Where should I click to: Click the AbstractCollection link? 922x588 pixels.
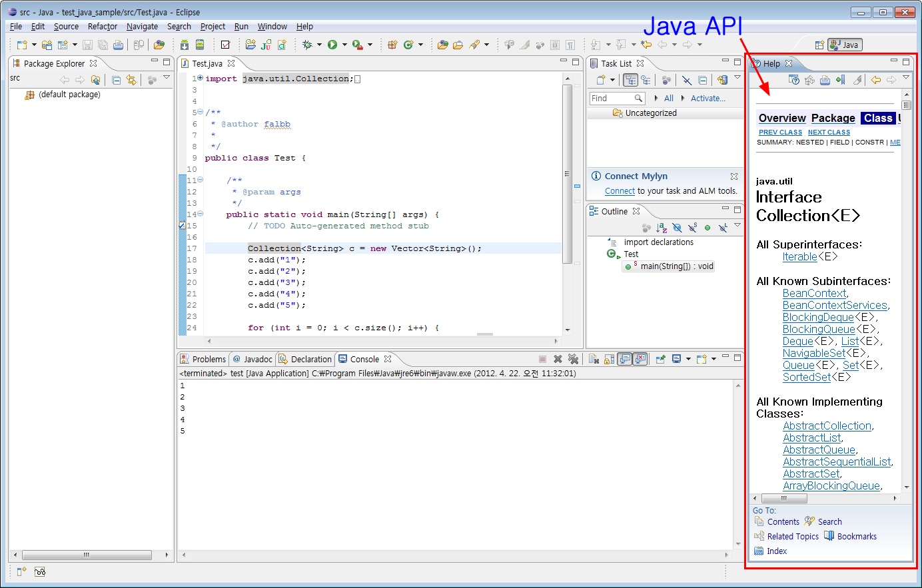pyautogui.click(x=827, y=426)
